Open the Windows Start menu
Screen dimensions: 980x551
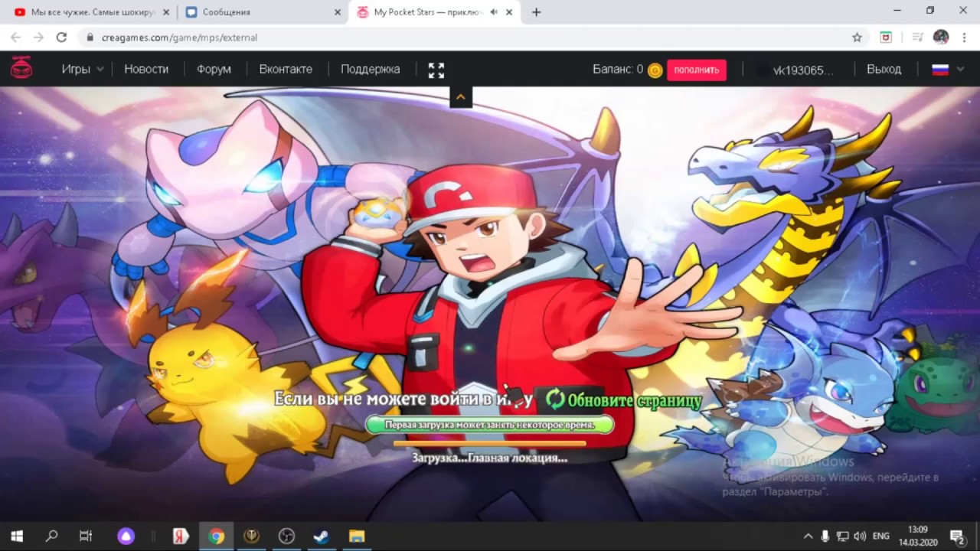17,536
